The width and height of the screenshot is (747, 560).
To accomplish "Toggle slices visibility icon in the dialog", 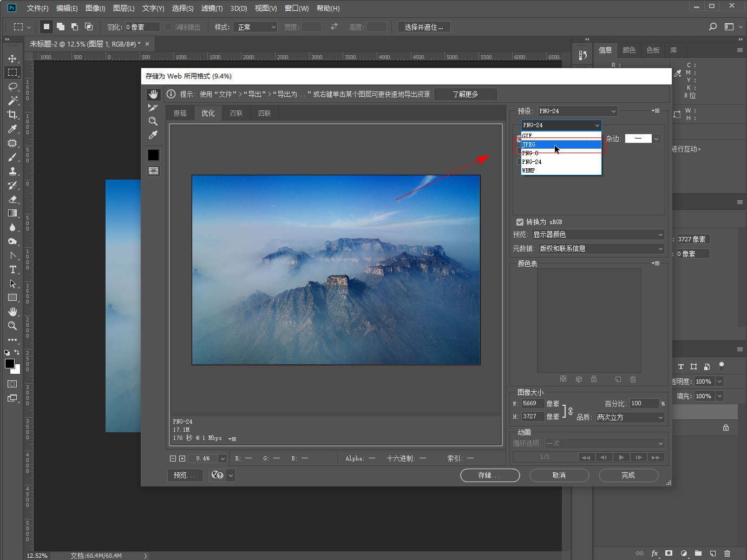I will pyautogui.click(x=154, y=171).
